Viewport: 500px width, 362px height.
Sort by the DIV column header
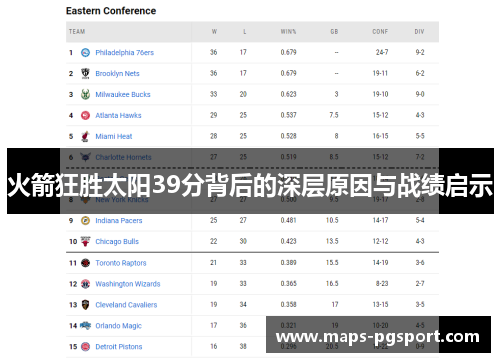click(x=419, y=32)
